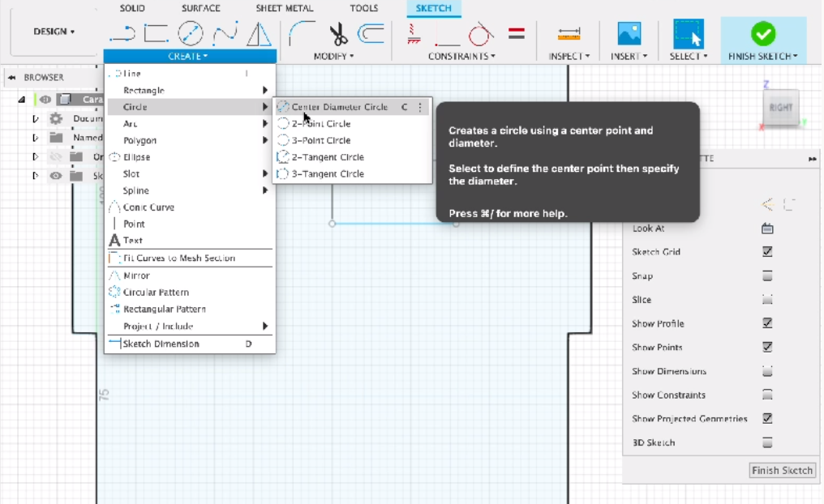This screenshot has width=824, height=504.
Task: Click the Measure ruler icon
Action: pos(569,34)
